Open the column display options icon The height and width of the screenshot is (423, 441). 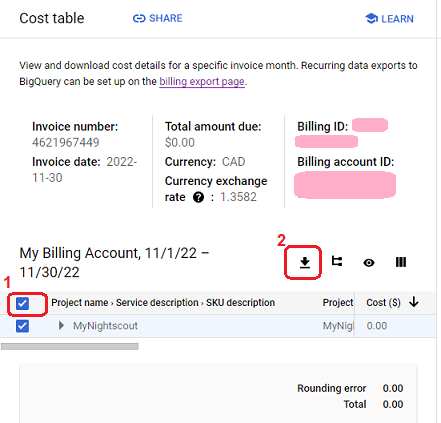401,262
